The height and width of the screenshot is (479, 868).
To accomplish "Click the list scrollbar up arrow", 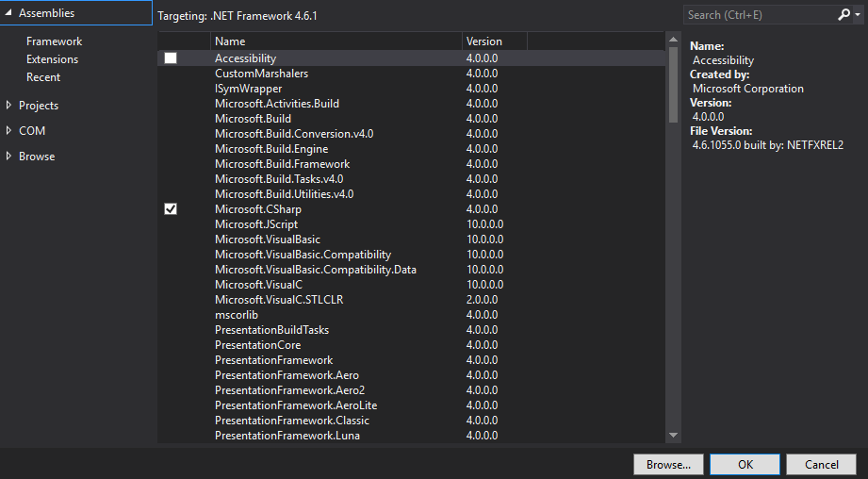I will point(673,40).
